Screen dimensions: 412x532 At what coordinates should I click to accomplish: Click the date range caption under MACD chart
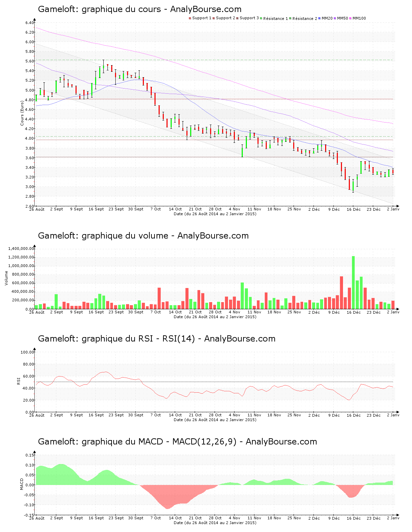pos(215,523)
